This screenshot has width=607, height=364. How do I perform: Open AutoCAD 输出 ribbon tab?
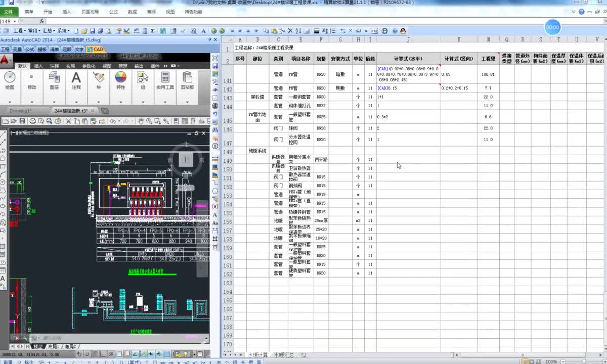[x=139, y=66]
